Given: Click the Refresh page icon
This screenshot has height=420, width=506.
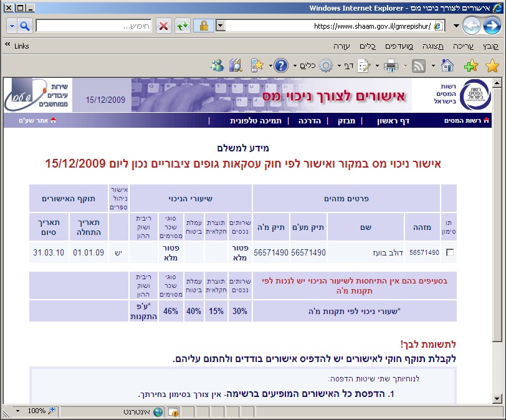Looking at the screenshot, I should (182, 26).
